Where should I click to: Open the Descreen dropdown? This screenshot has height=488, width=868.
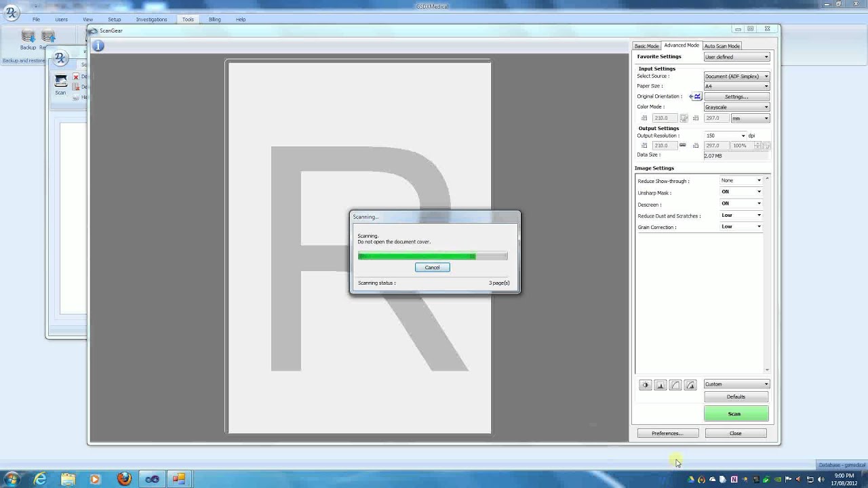[741, 203]
